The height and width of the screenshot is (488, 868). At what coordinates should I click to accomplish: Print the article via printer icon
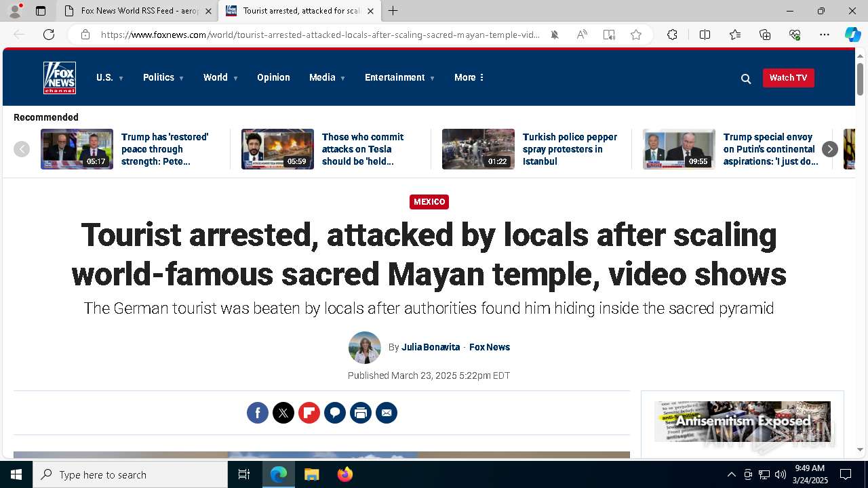(361, 413)
